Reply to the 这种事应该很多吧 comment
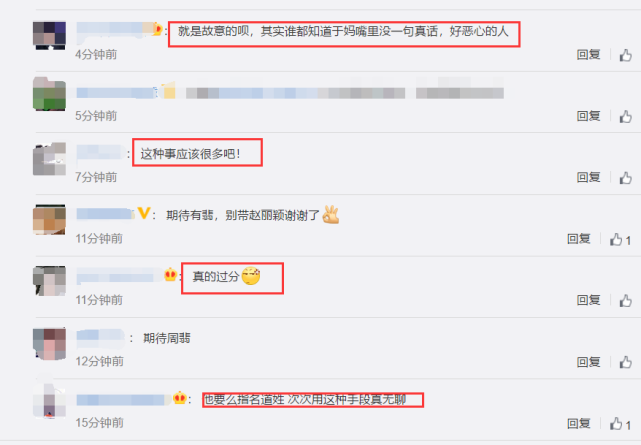This screenshot has height=445, width=641. 588,177
